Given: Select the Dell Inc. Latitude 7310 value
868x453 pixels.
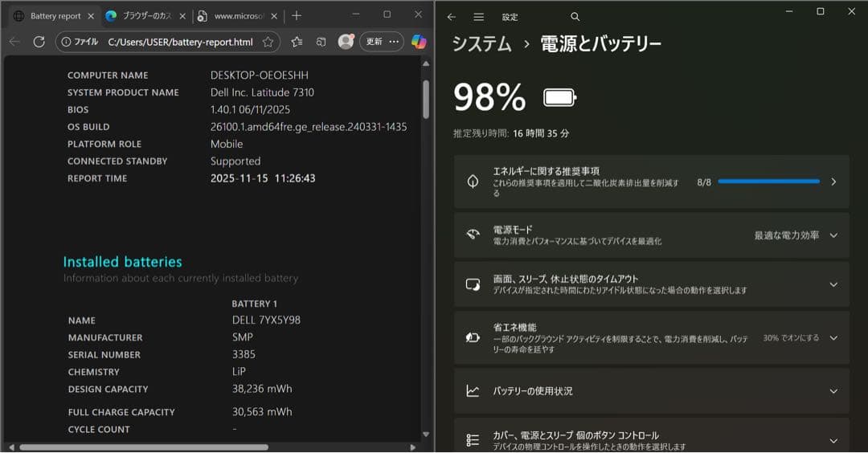Looking at the screenshot, I should pos(262,92).
